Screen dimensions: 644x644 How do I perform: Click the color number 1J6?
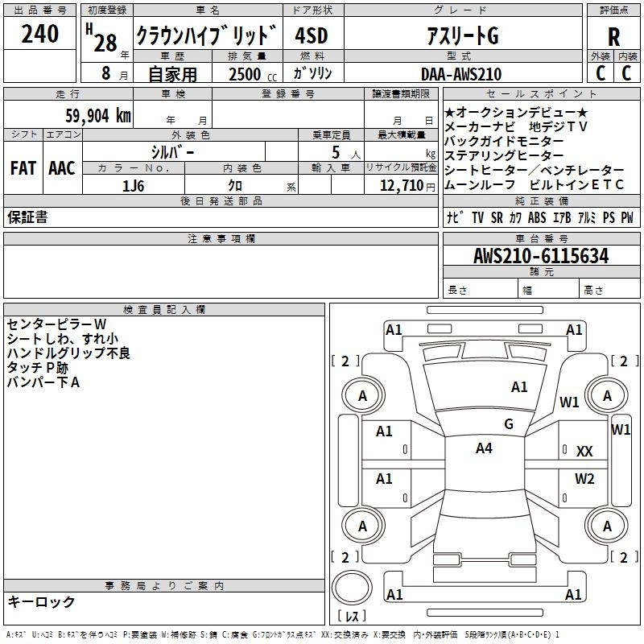point(133,186)
